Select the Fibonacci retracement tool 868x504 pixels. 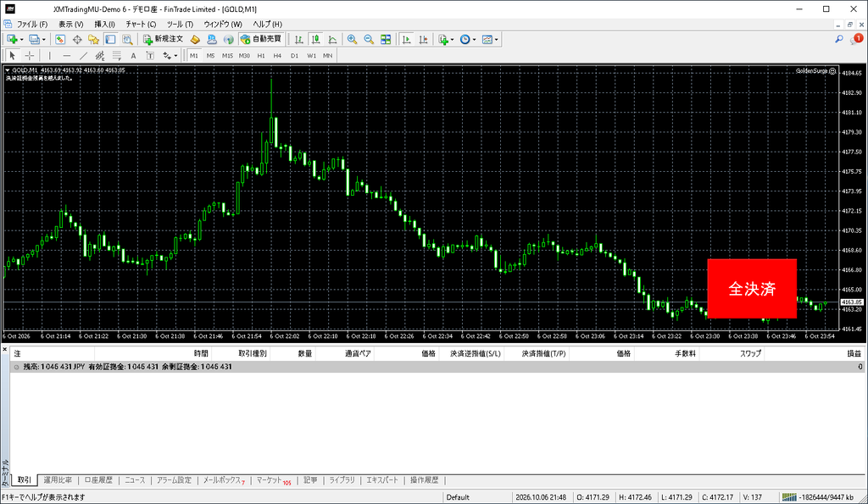coord(117,55)
